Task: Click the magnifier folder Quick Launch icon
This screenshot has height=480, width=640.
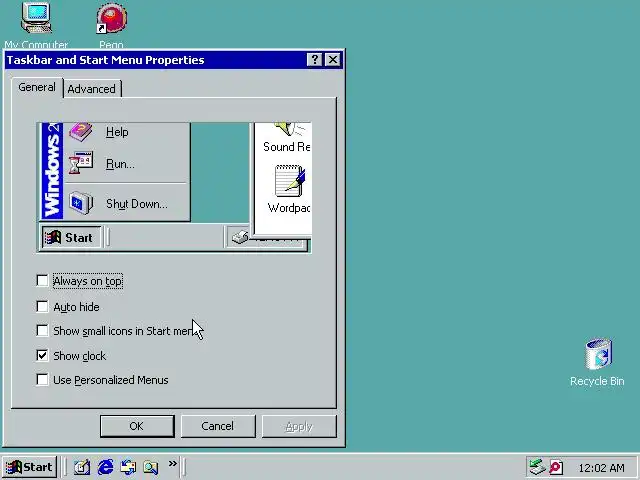Action: pyautogui.click(x=151, y=467)
